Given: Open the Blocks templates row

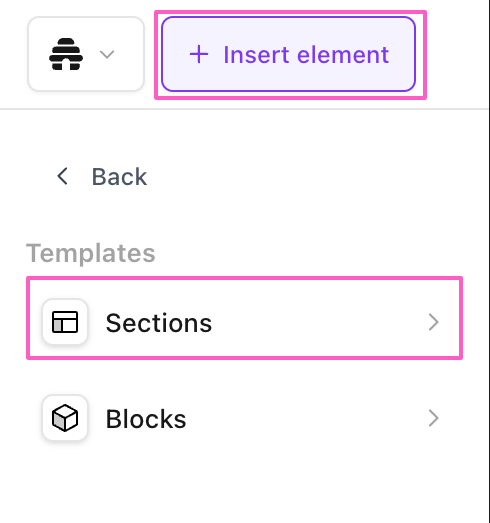Looking at the screenshot, I should pyautogui.click(x=244, y=418).
